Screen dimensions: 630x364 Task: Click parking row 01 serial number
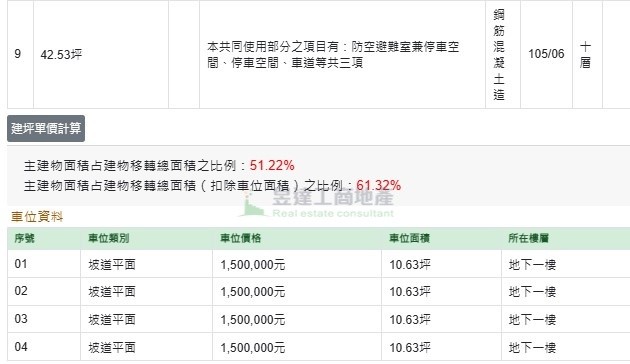pos(21,264)
